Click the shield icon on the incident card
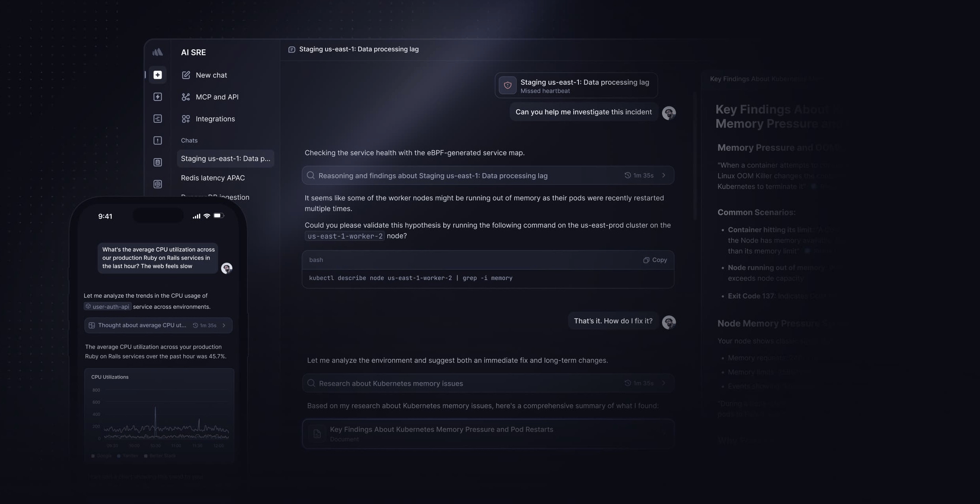980x504 pixels. tap(508, 85)
